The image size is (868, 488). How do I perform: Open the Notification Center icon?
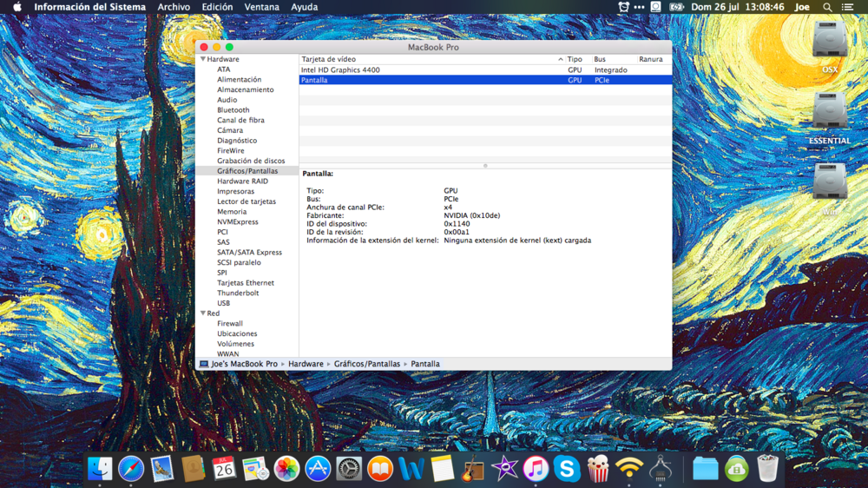[x=848, y=7]
